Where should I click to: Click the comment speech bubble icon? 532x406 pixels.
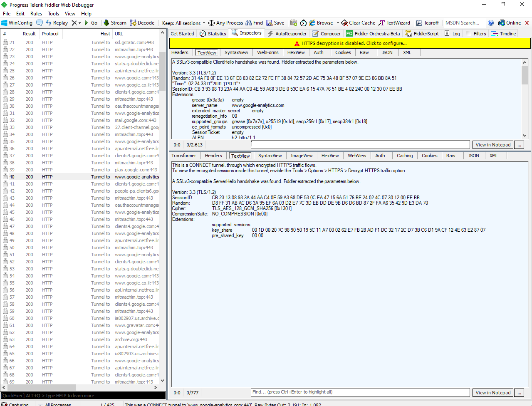pos(40,23)
